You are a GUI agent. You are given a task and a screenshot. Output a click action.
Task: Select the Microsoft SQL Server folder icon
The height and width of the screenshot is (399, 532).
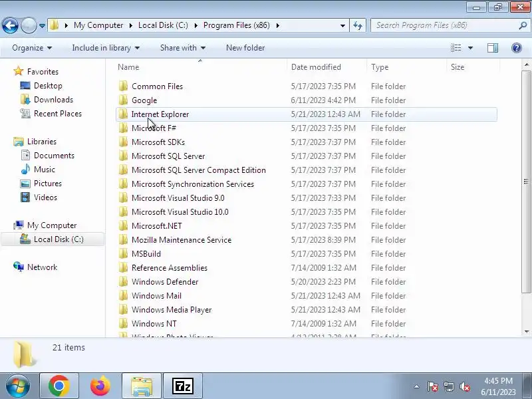[x=123, y=156]
